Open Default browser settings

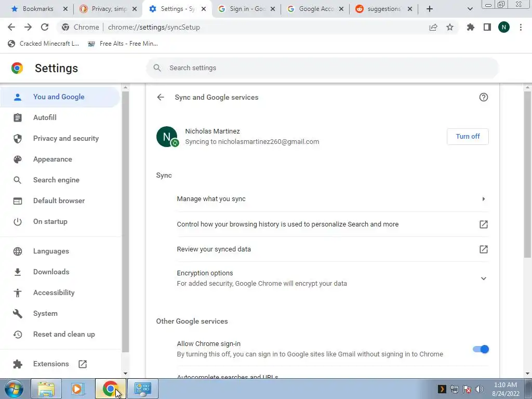click(x=60, y=201)
